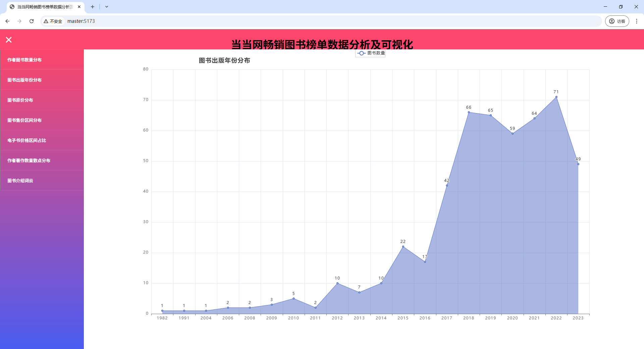Click the 2023 data point labeled 49

[x=578, y=164]
